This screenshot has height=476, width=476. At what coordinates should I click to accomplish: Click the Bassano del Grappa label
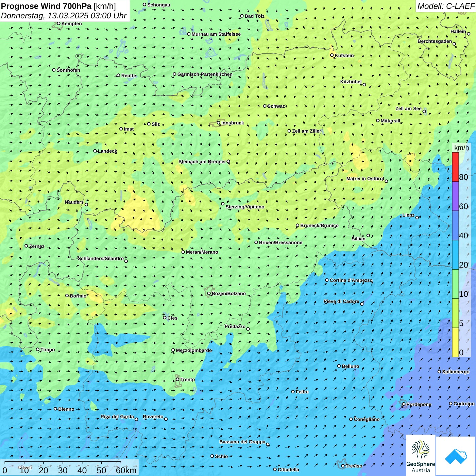tap(242, 442)
